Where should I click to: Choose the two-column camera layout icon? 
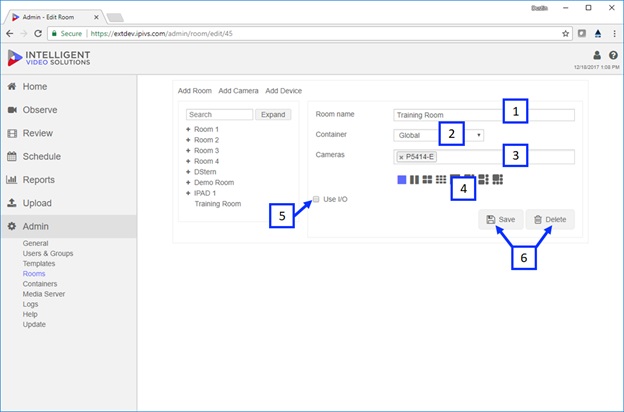pos(414,180)
